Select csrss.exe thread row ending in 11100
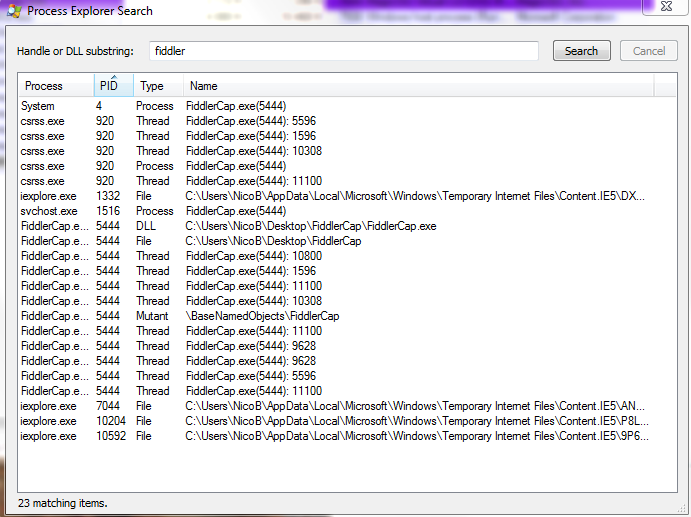This screenshot has width=691, height=517. pyautogui.click(x=347, y=181)
